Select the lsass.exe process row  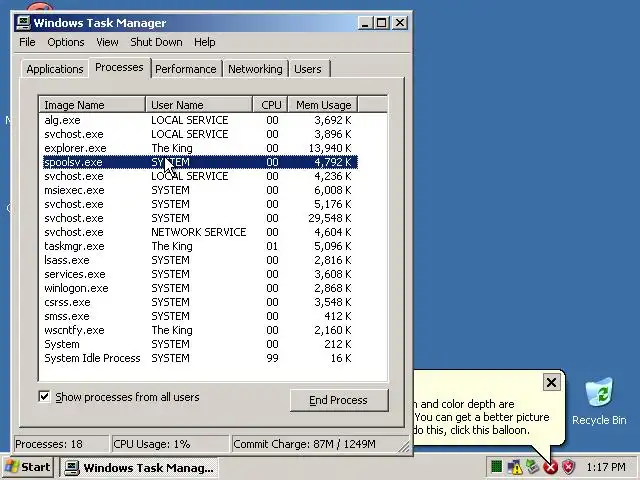coord(200,260)
